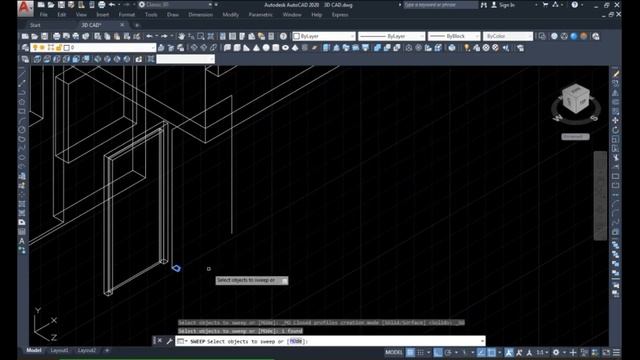
Task: Toggle Polar Tracking in status bar
Action: pyautogui.click(x=449, y=352)
